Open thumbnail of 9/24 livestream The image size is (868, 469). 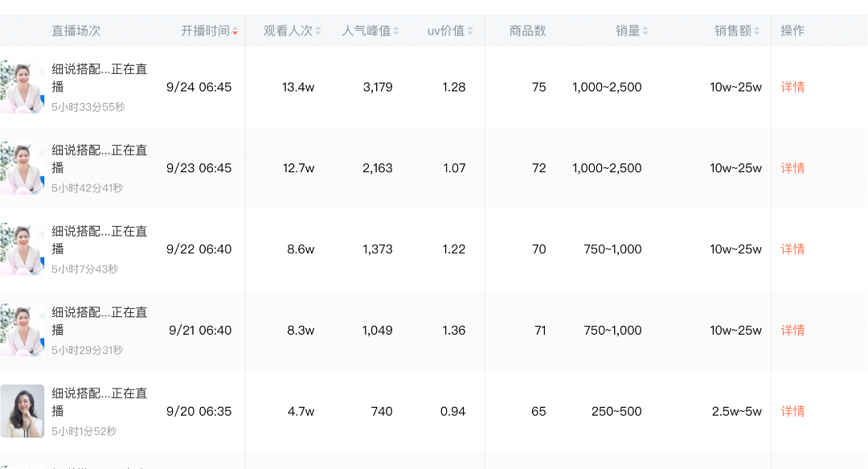coord(23,87)
